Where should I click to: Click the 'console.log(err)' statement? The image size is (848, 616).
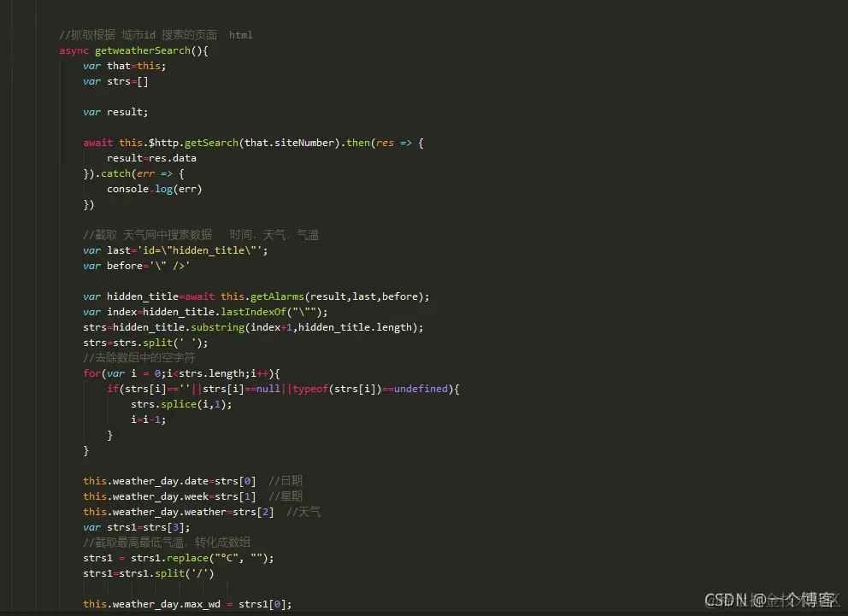pyautogui.click(x=154, y=189)
